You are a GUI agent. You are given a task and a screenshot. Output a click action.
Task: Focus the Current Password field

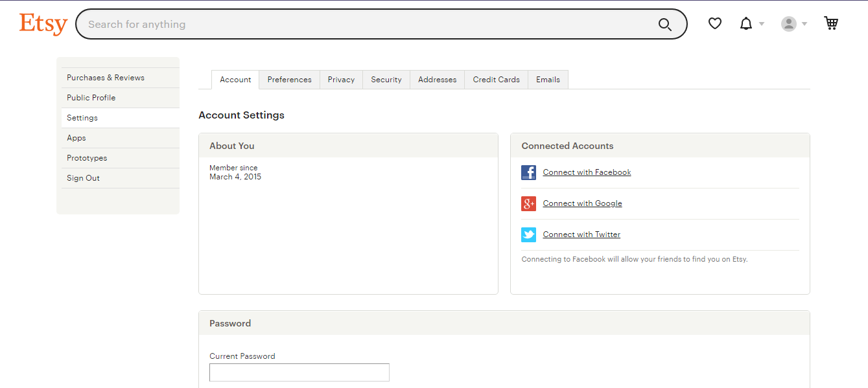299,372
